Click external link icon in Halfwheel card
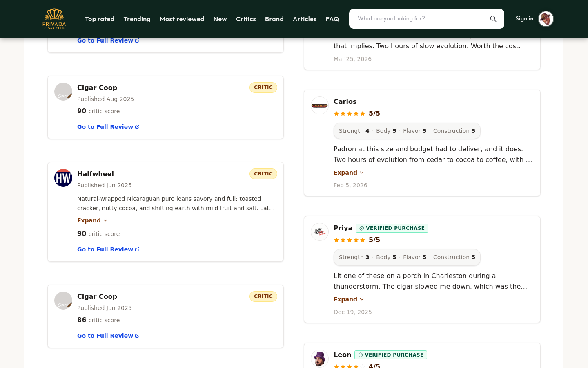 coord(137,249)
